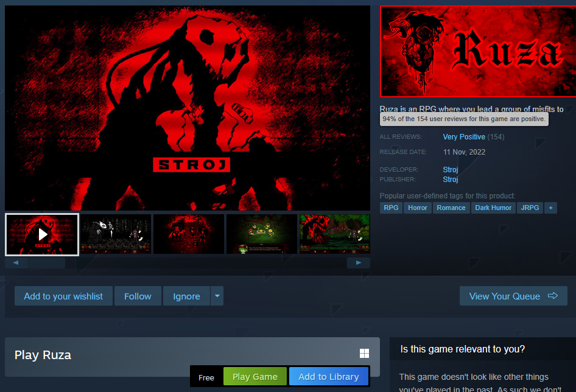The height and width of the screenshot is (392, 576).
Task: Select the red battle screenshot thumbnail
Action: [x=189, y=234]
